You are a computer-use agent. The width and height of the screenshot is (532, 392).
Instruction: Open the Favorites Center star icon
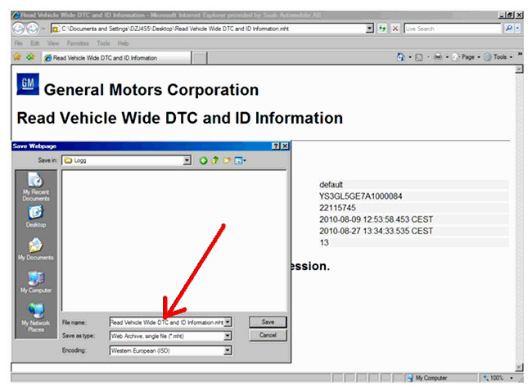17,56
